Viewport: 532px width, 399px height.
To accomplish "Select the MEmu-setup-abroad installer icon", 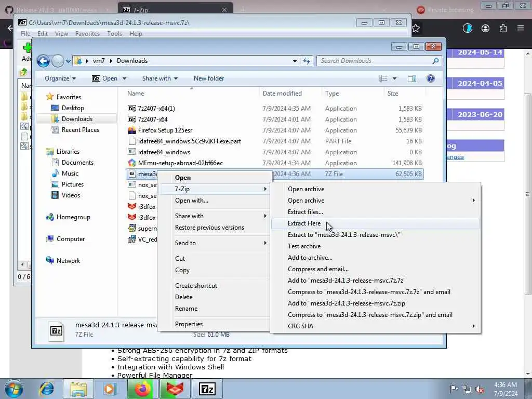I will 131,163.
